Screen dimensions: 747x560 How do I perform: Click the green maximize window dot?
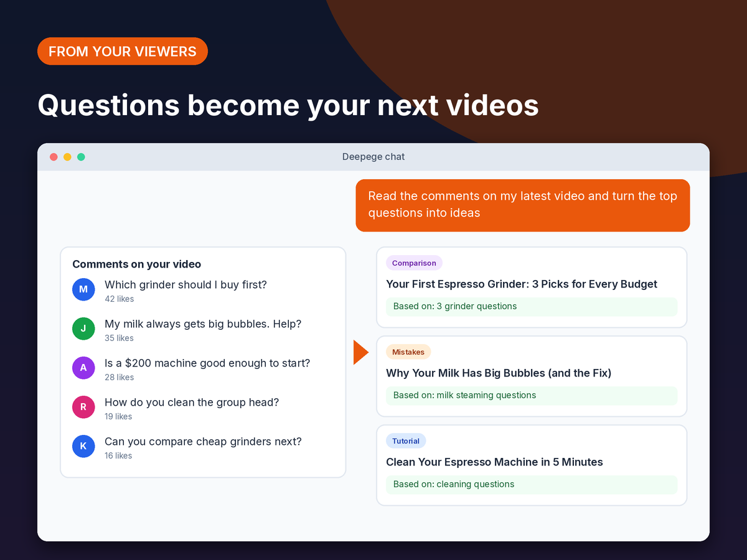(x=81, y=157)
